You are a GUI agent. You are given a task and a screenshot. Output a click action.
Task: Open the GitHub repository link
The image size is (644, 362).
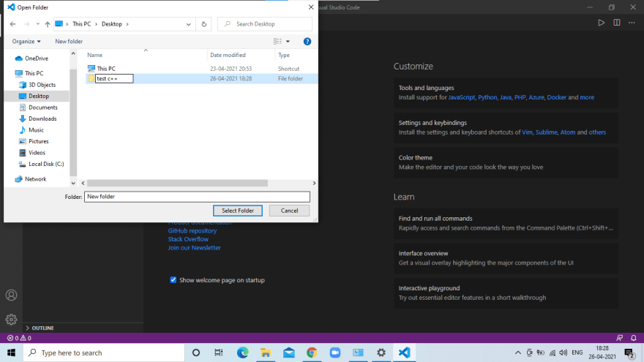pos(192,230)
